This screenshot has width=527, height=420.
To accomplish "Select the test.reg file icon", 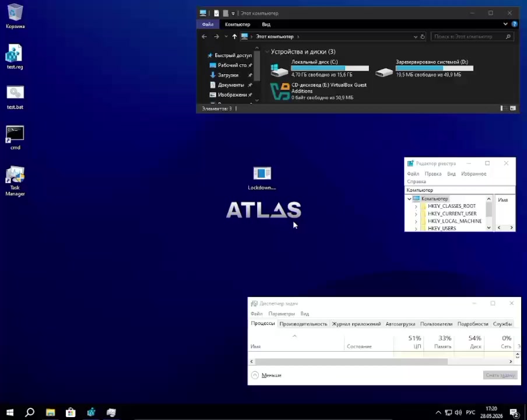I will click(x=15, y=57).
